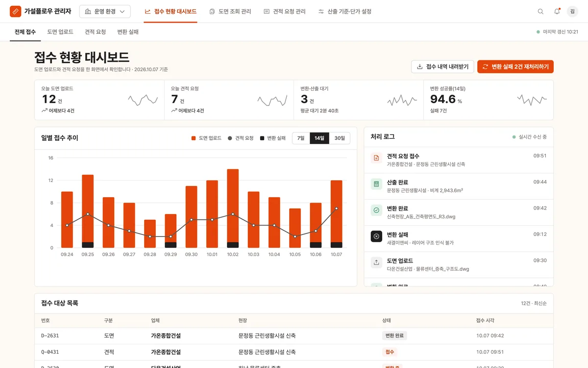
Task: Click 변환 완료 status badge for D-2631
Action: point(394,336)
